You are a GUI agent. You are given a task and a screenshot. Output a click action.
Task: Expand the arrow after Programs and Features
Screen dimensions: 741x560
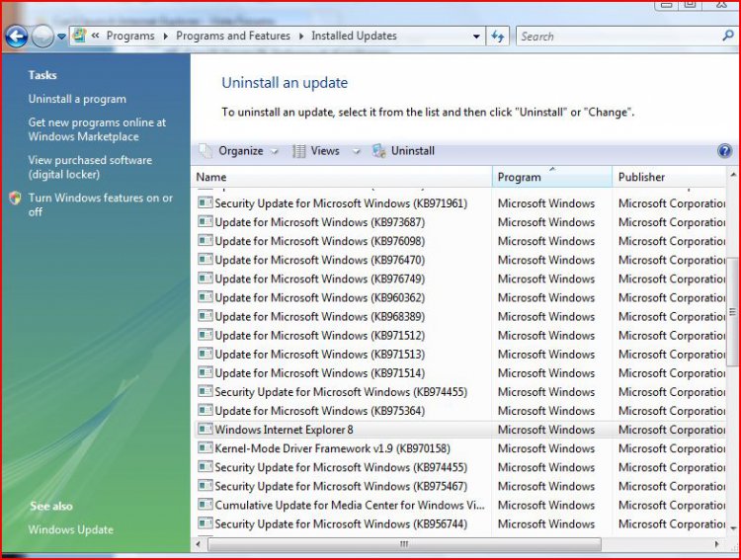(x=301, y=37)
